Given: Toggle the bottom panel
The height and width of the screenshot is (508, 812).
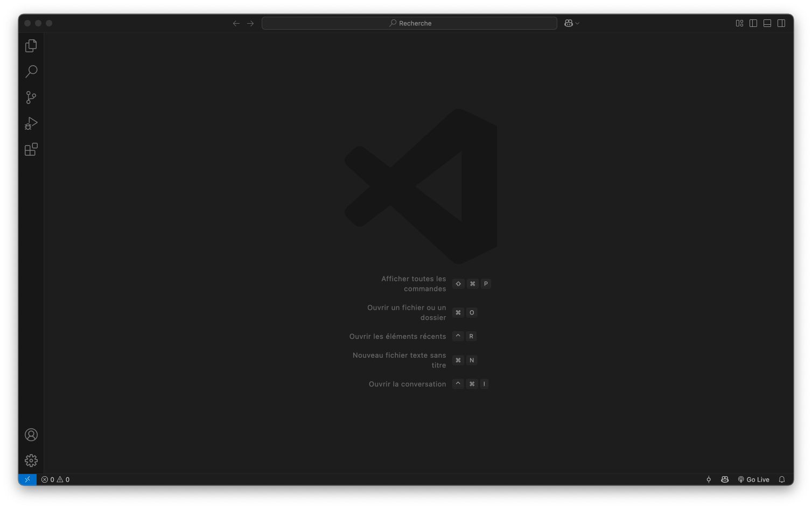Looking at the screenshot, I should click(x=767, y=23).
